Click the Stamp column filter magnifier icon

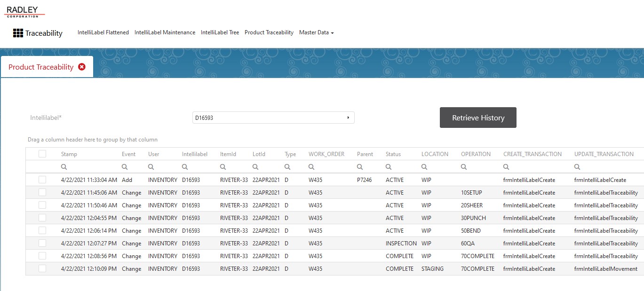64,166
